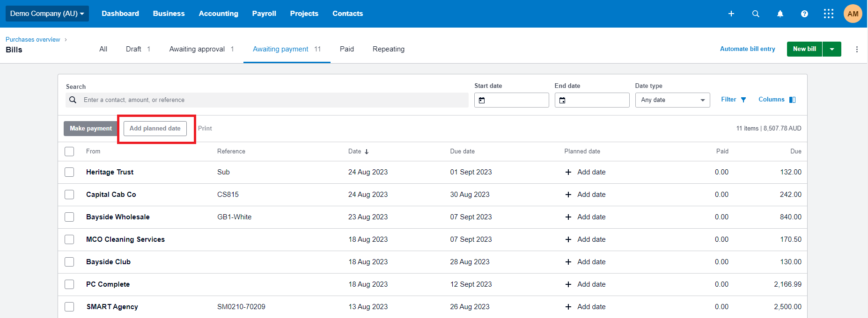Click the End date input field
The height and width of the screenshot is (318, 868).
(592, 100)
